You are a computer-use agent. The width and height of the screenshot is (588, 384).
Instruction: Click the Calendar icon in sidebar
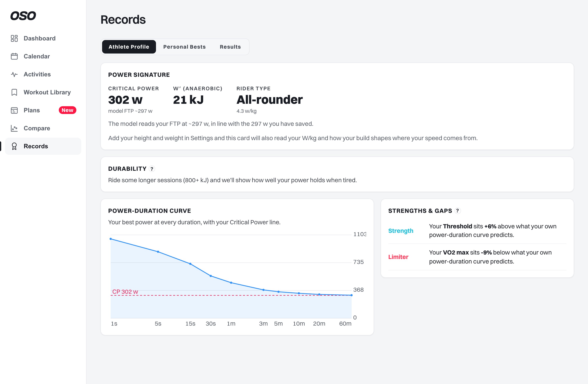14,56
